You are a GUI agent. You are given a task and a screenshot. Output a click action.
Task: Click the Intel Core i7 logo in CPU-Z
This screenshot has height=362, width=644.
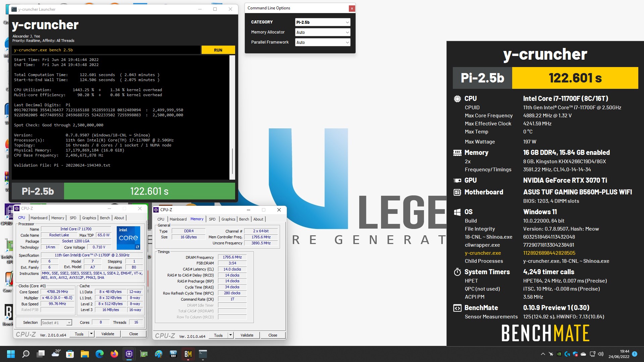(128, 238)
